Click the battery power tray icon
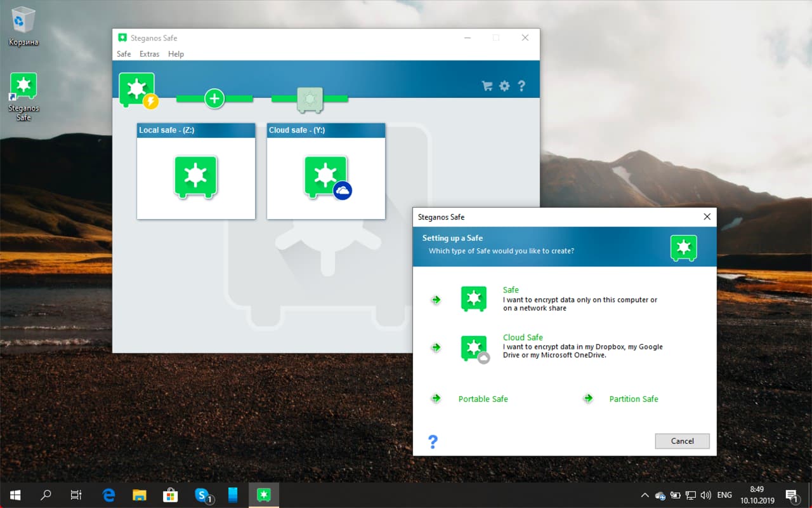The image size is (812, 508). pyautogui.click(x=676, y=495)
